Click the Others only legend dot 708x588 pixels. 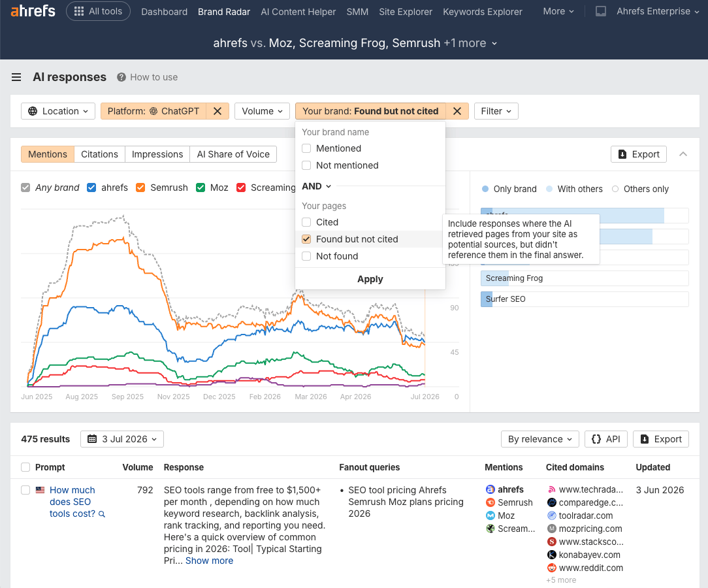(x=615, y=189)
